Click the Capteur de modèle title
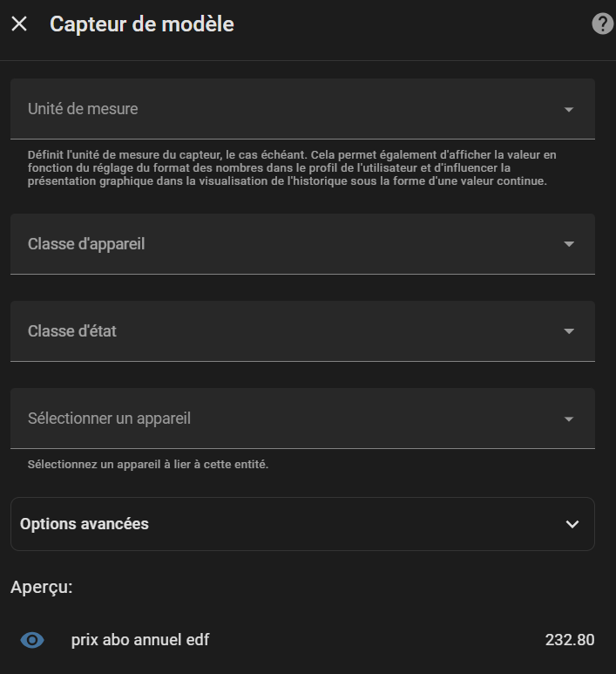This screenshot has height=674, width=616. (x=142, y=24)
